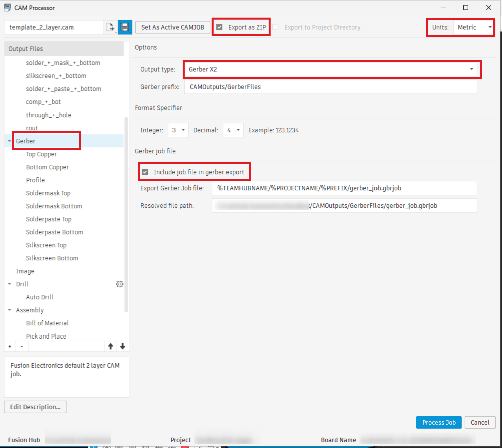Viewport: 502px width, 448px height.
Task: Select the through_+_hole output item
Action: click(49, 115)
